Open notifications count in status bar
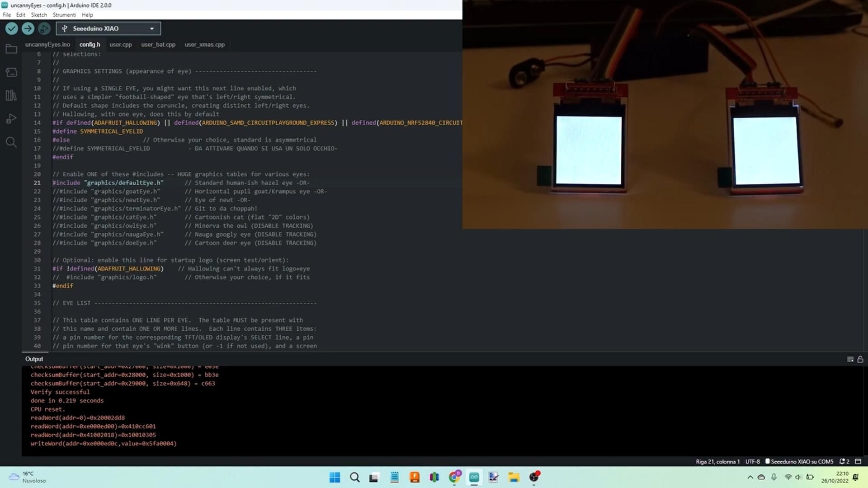This screenshot has height=488, width=868. coord(844,461)
